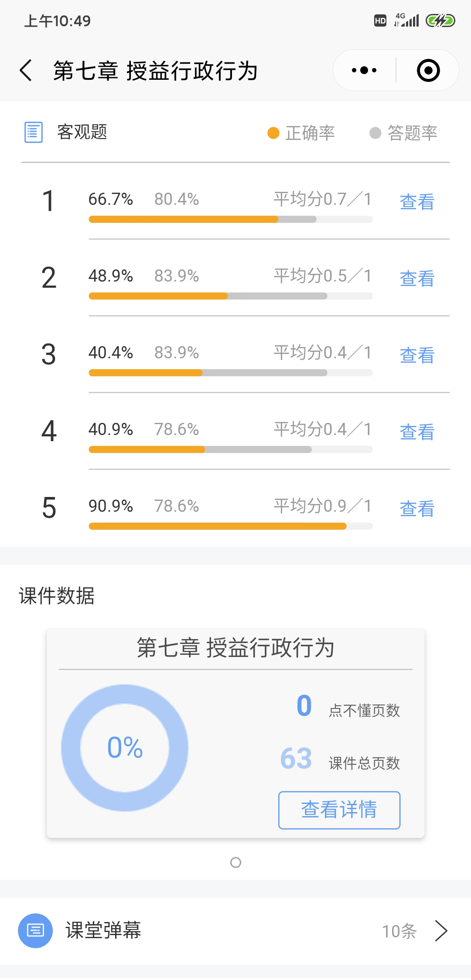The image size is (471, 980).
Task: Click 查看 link for question 5
Action: click(417, 509)
